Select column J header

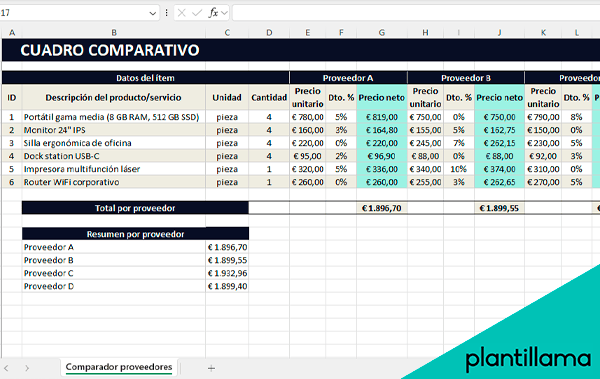tap(499, 33)
